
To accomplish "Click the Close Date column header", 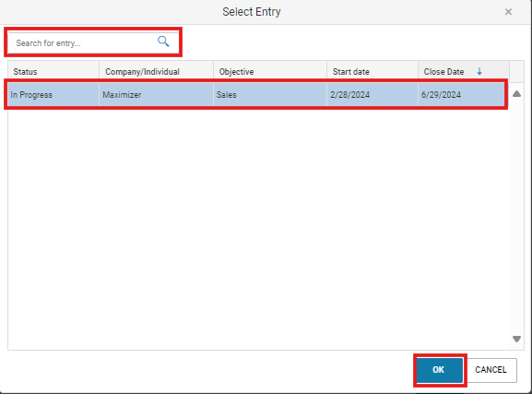I will 464,72.
